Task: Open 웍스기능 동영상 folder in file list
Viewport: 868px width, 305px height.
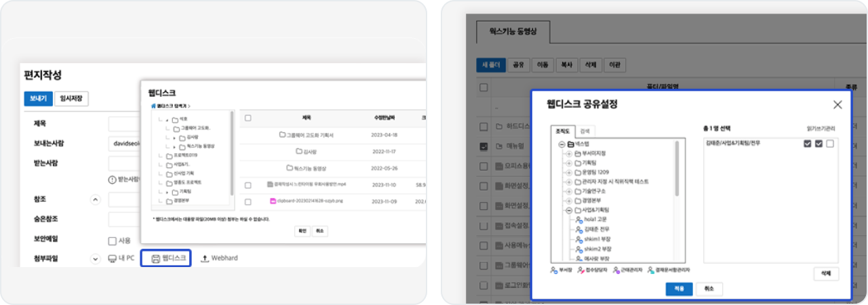Action: coord(307,168)
